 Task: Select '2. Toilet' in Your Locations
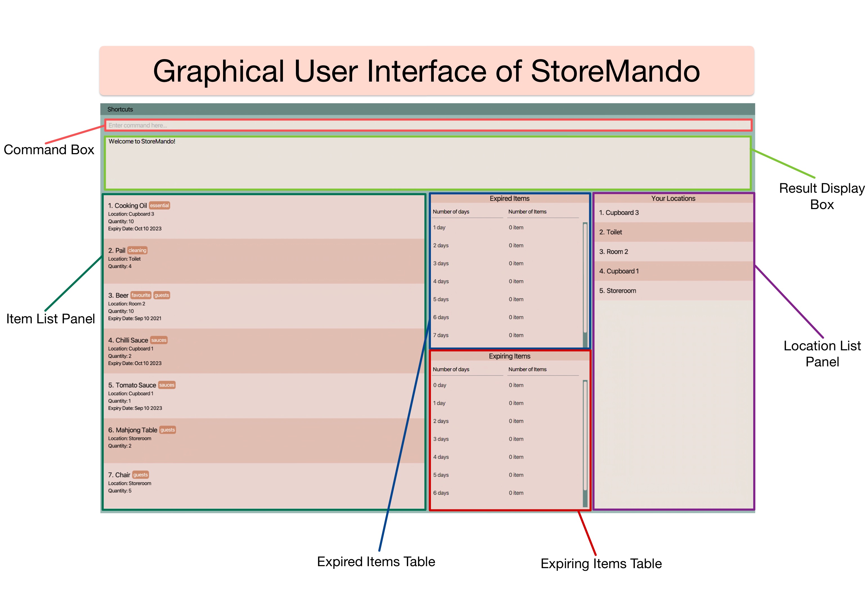[x=673, y=232]
